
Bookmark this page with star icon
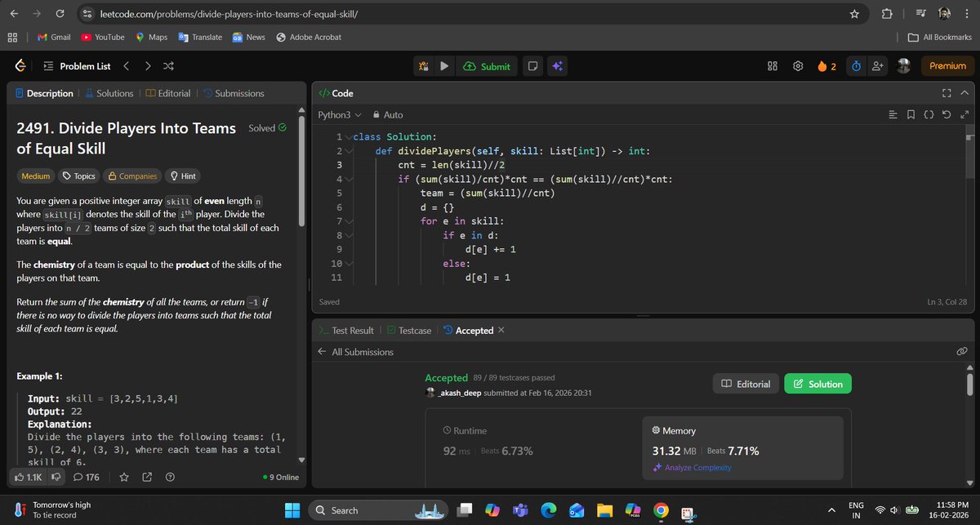pos(854,15)
